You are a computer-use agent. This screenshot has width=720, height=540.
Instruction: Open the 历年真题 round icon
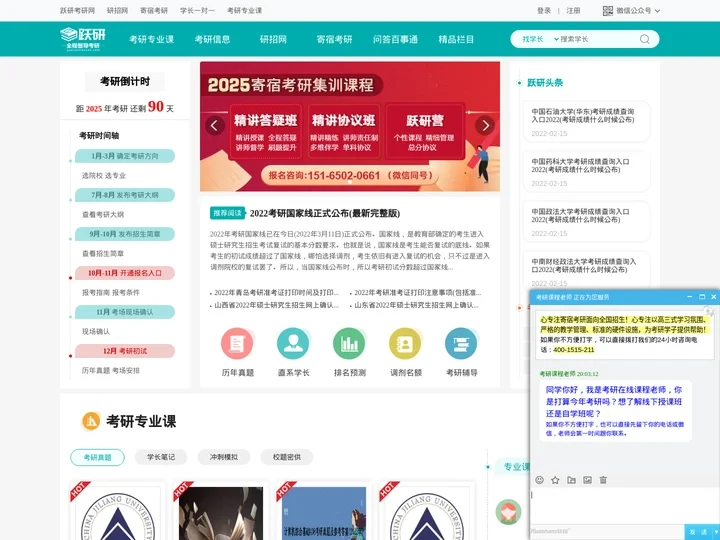click(237, 343)
